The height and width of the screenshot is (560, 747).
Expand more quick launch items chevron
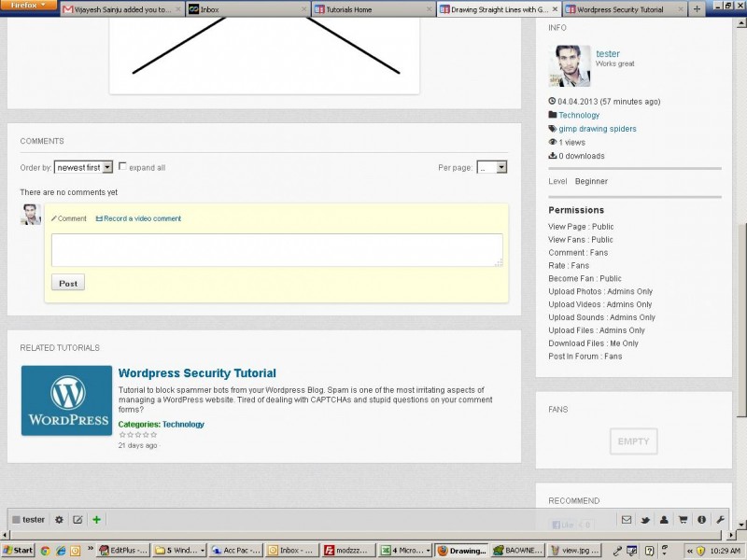pyautogui.click(x=90, y=549)
